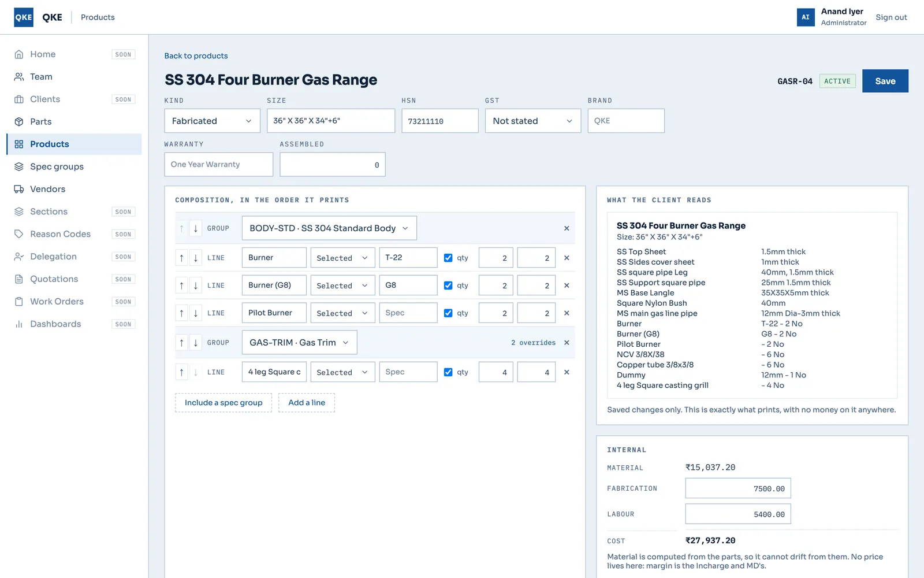924x578 pixels.
Task: Sign out of the account
Action: 891,17
